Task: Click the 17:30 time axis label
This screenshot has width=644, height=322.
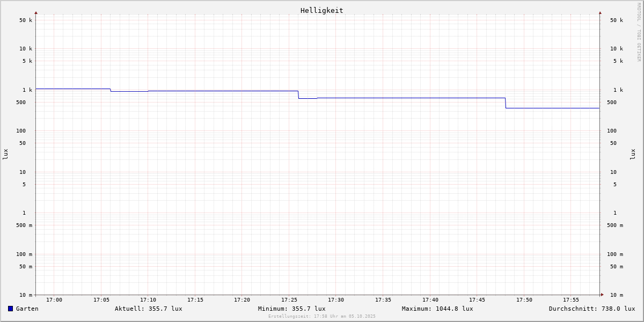Action: pyautogui.click(x=336, y=299)
